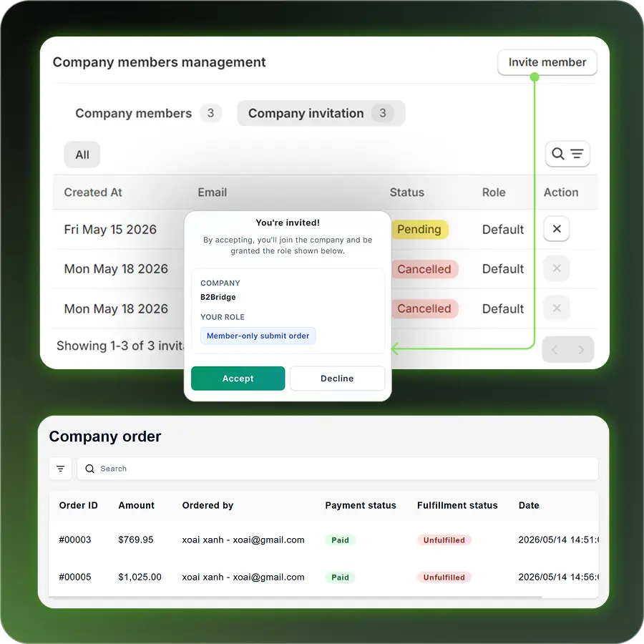Click Unfulfilled badge for order #00003
This screenshot has width=644, height=644.
click(x=444, y=540)
